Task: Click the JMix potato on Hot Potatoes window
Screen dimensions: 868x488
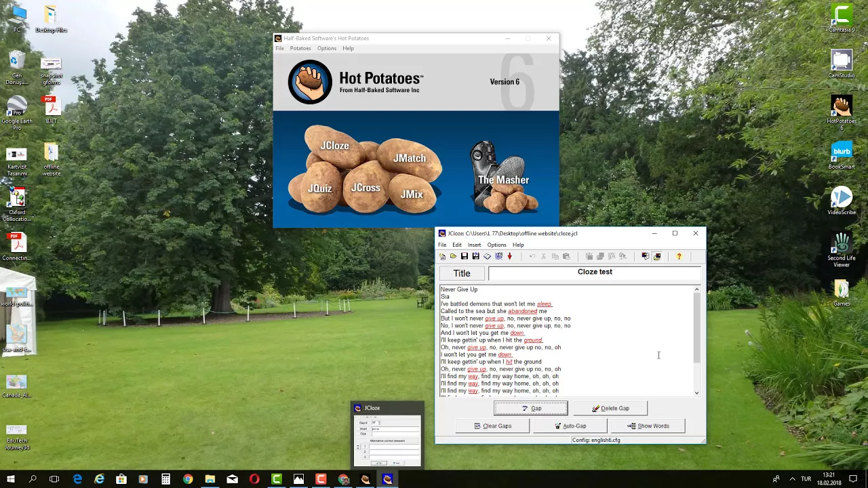Action: 412,195
